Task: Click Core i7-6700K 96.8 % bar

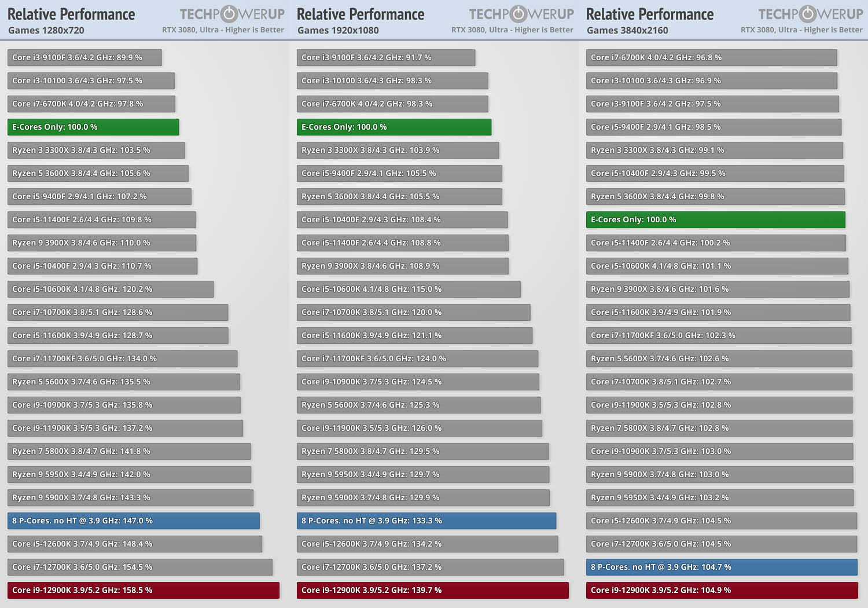Action: (712, 57)
